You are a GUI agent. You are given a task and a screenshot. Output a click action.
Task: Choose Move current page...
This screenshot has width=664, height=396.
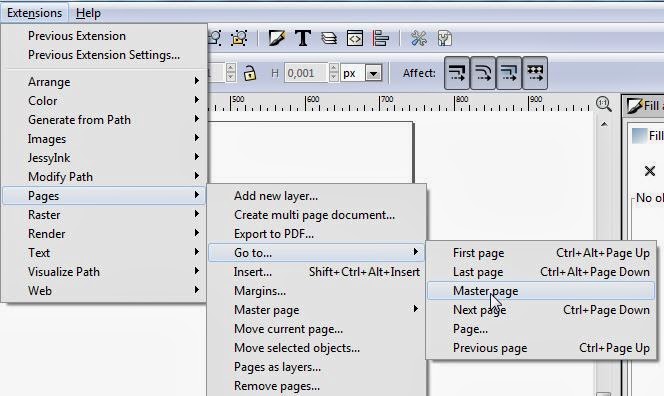(x=316, y=329)
